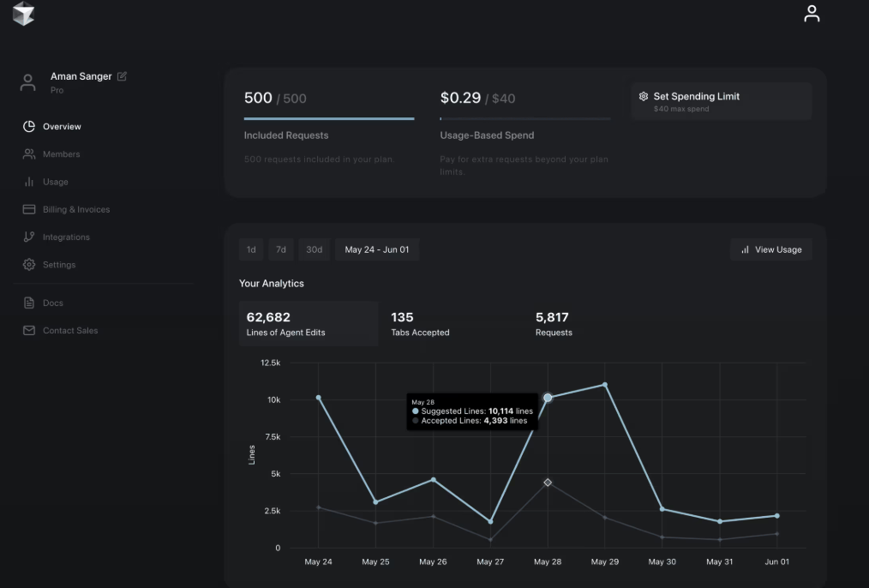Open the May 24 - Jun 01 date picker
The height and width of the screenshot is (588, 869).
pos(376,249)
